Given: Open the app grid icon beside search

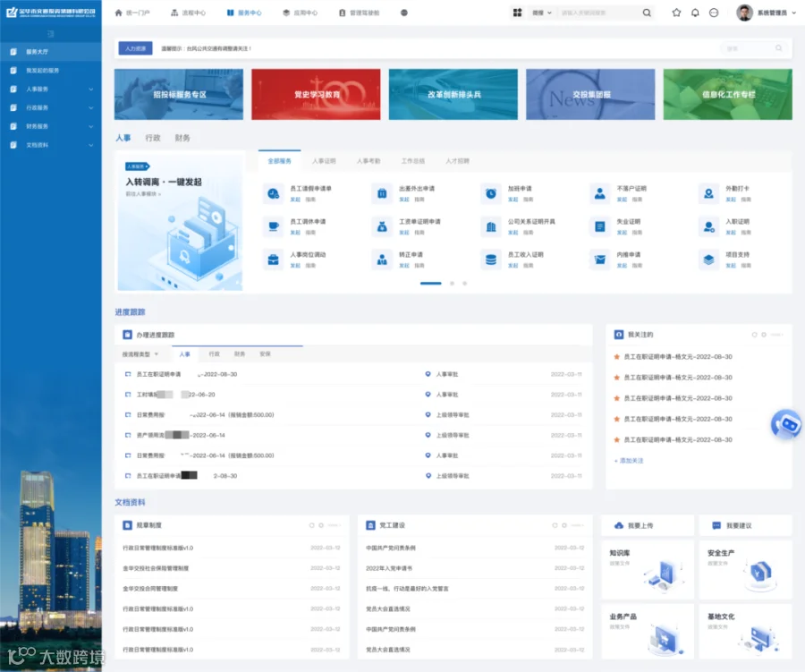Looking at the screenshot, I should click(518, 13).
